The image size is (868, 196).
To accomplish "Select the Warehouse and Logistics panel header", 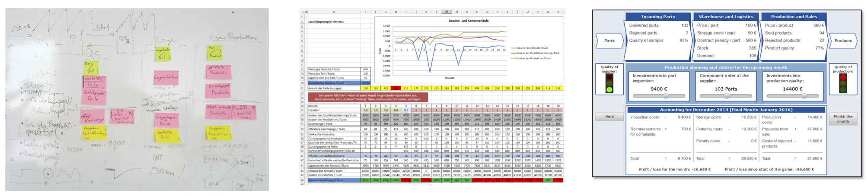I will (x=726, y=16).
